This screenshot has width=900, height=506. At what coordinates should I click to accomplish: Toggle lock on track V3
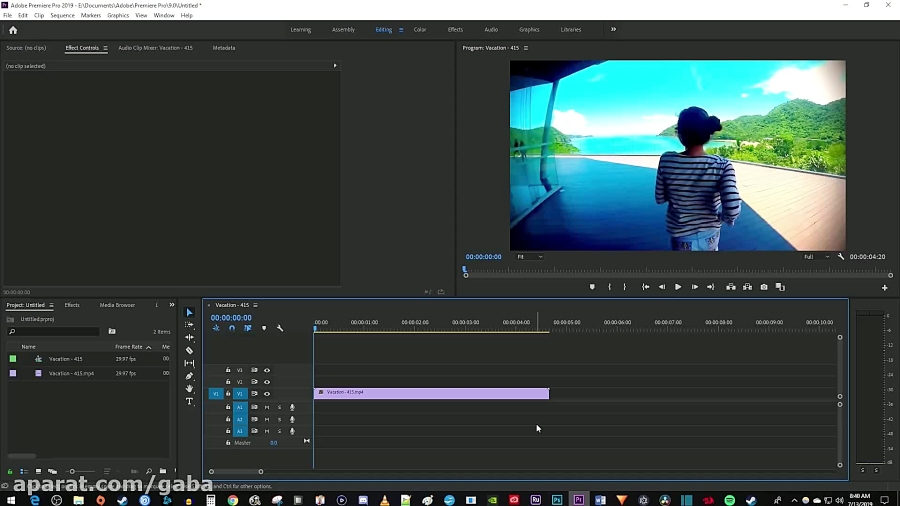228,370
